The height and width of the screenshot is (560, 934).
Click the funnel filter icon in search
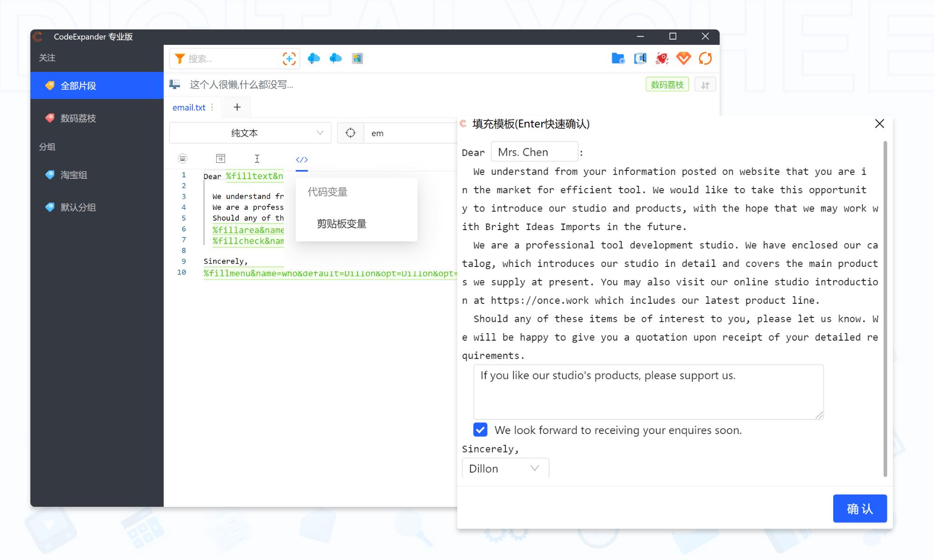179,59
